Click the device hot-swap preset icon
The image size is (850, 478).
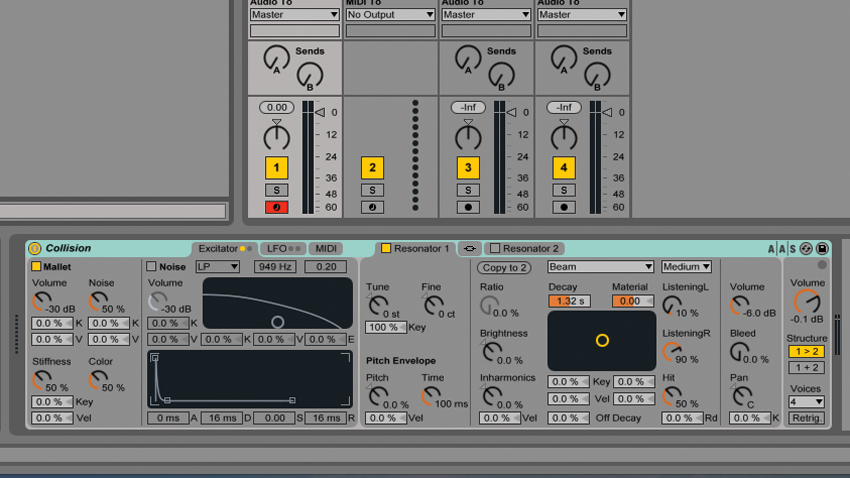click(806, 249)
